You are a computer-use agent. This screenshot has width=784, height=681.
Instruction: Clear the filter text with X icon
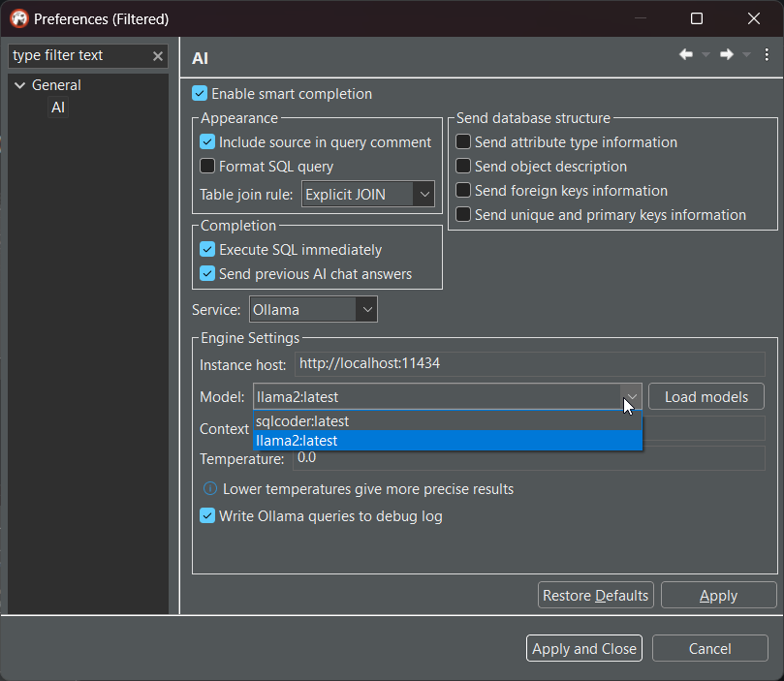[x=158, y=56]
